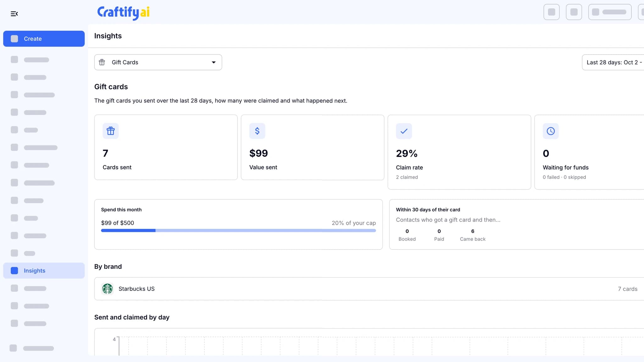
Task: Click the 'Claim rate' label
Action: [x=409, y=167]
